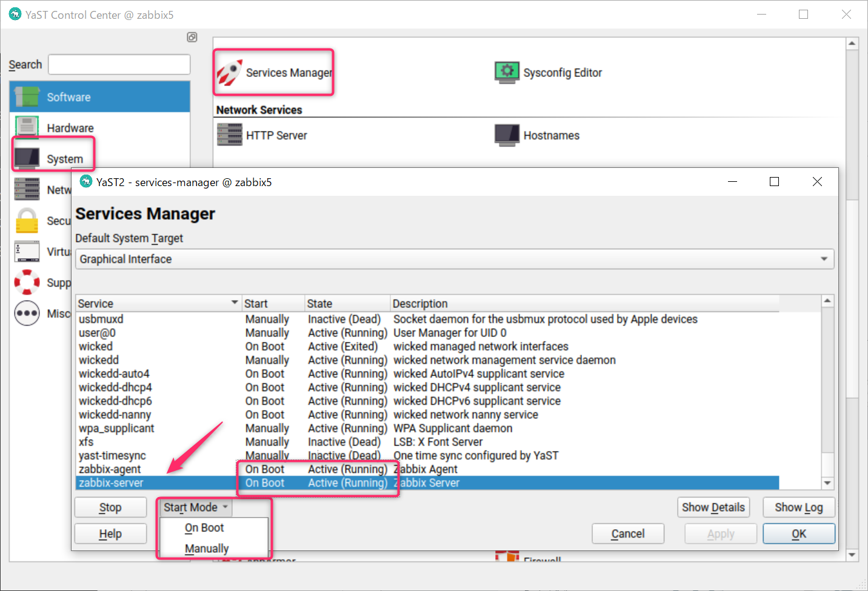Select the xfs service row
The height and width of the screenshot is (591, 868).
tap(427, 442)
